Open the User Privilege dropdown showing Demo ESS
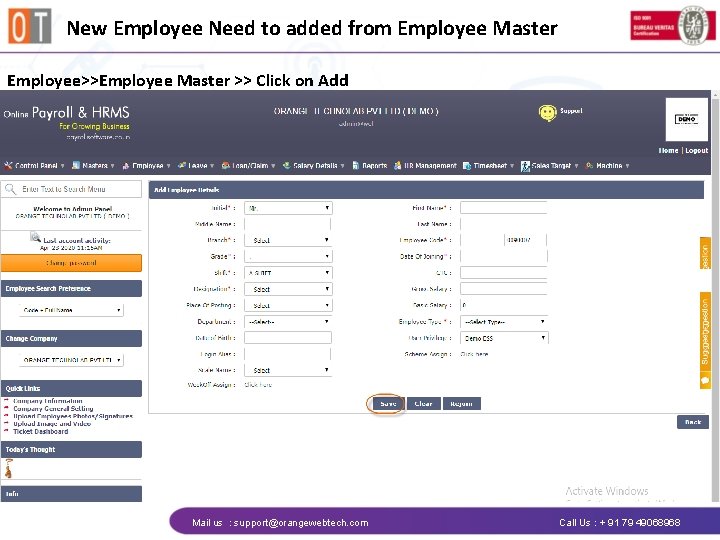This screenshot has height=540, width=720. [504, 338]
